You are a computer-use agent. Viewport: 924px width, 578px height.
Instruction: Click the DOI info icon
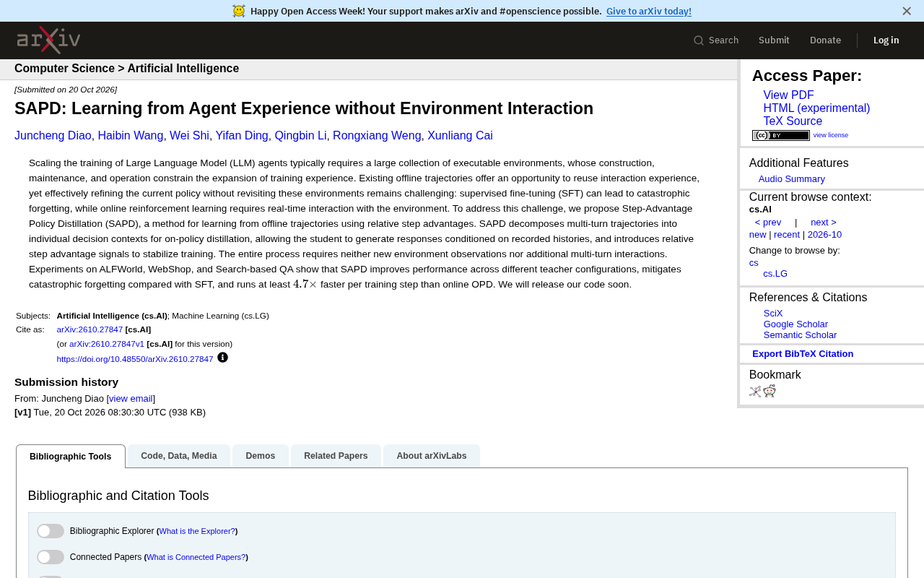(222, 357)
